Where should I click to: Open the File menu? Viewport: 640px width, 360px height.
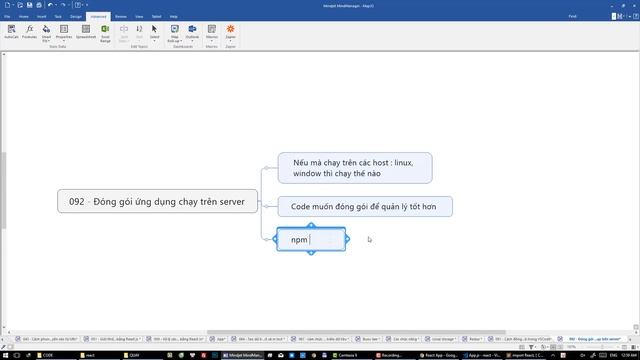(x=7, y=17)
